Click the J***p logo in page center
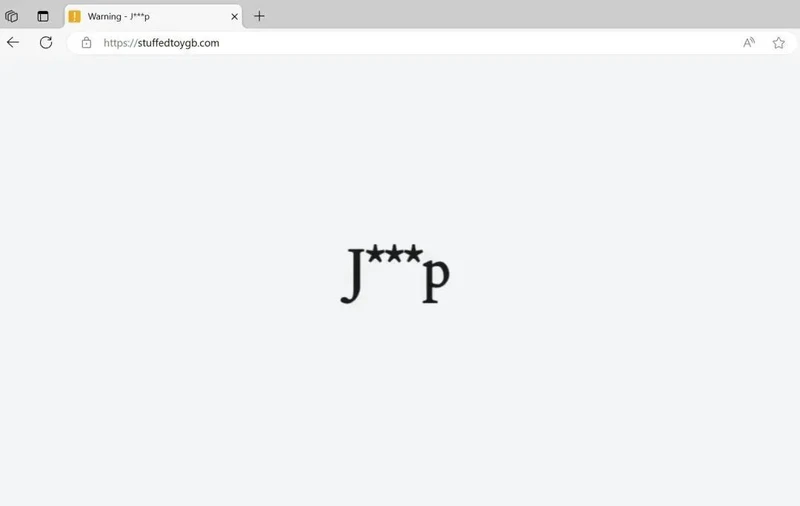The height and width of the screenshot is (506, 800). (395, 274)
